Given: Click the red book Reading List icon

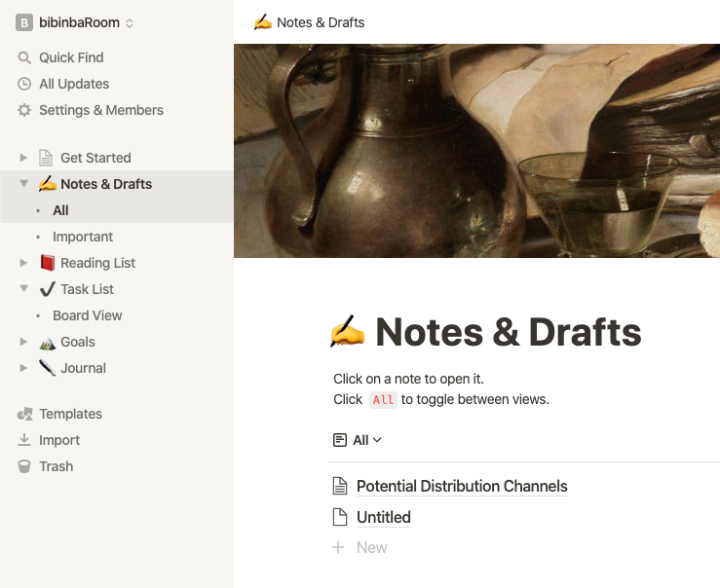Looking at the screenshot, I should pyautogui.click(x=48, y=263).
